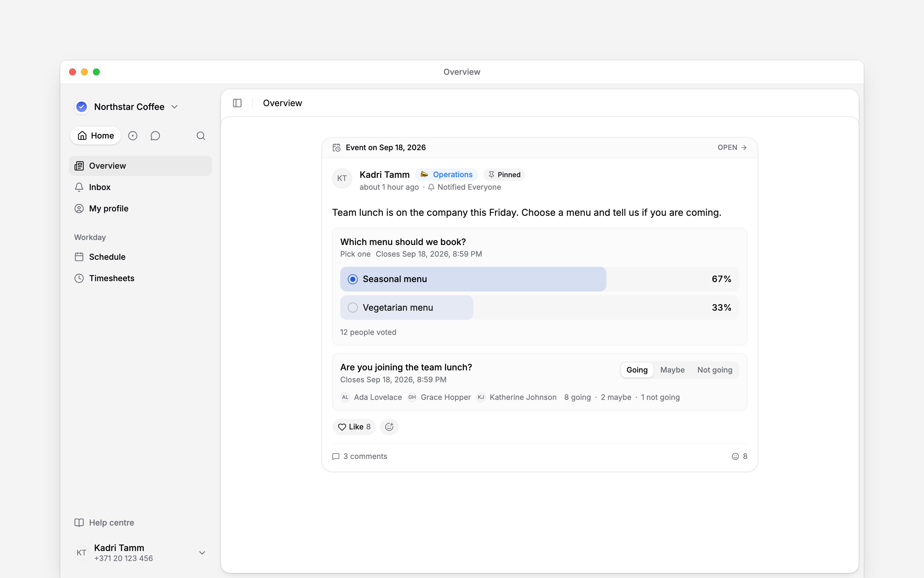924x578 pixels.
Task: Click the Northstar Coffee logo badge
Action: 81,107
